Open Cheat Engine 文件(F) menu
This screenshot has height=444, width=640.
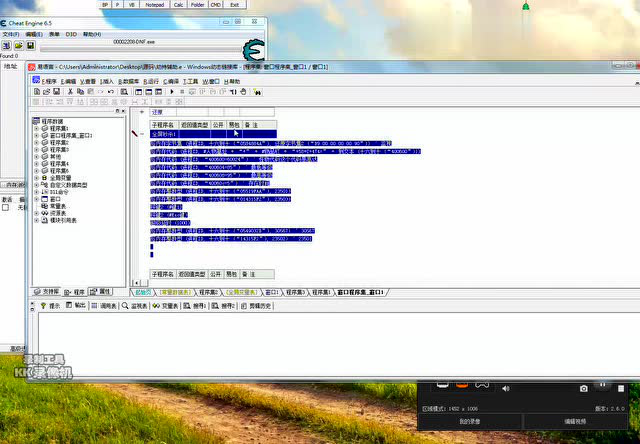coord(11,34)
